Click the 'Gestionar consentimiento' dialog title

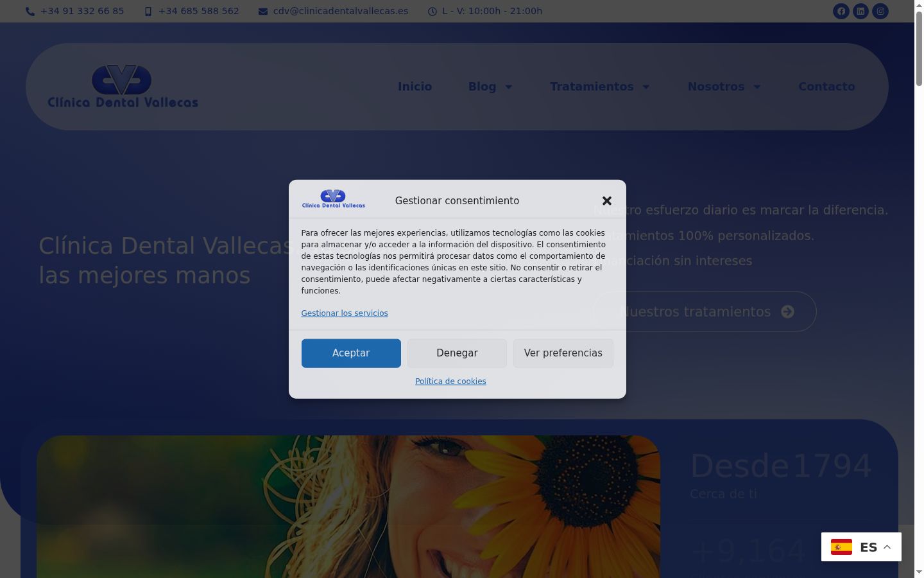[x=457, y=201]
